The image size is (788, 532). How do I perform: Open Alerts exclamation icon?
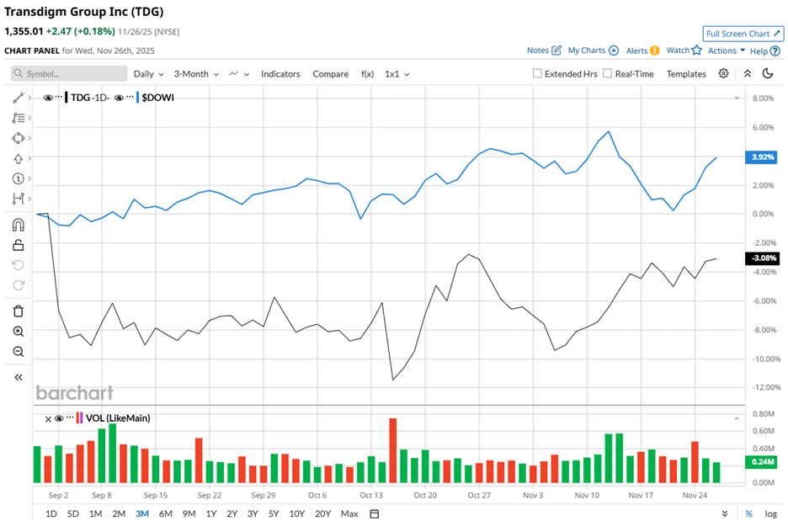[654, 51]
